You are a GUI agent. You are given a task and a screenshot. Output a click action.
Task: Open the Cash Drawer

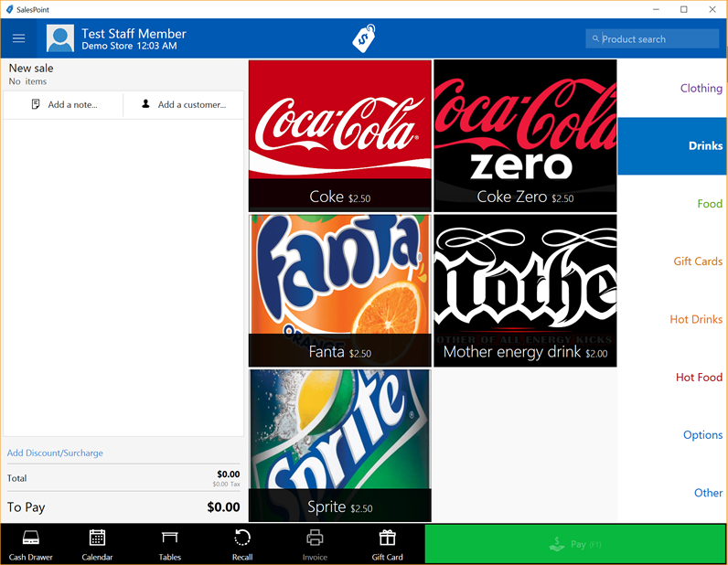31,544
